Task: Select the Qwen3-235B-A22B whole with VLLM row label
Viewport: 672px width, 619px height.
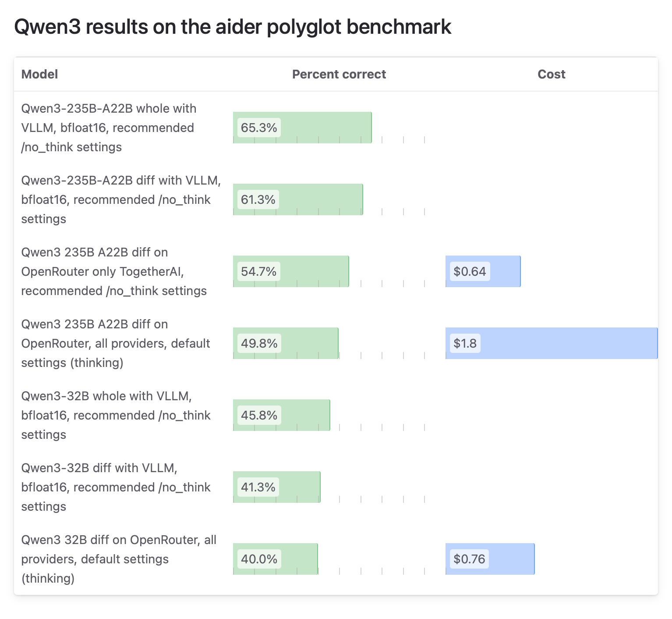Action: click(x=109, y=128)
